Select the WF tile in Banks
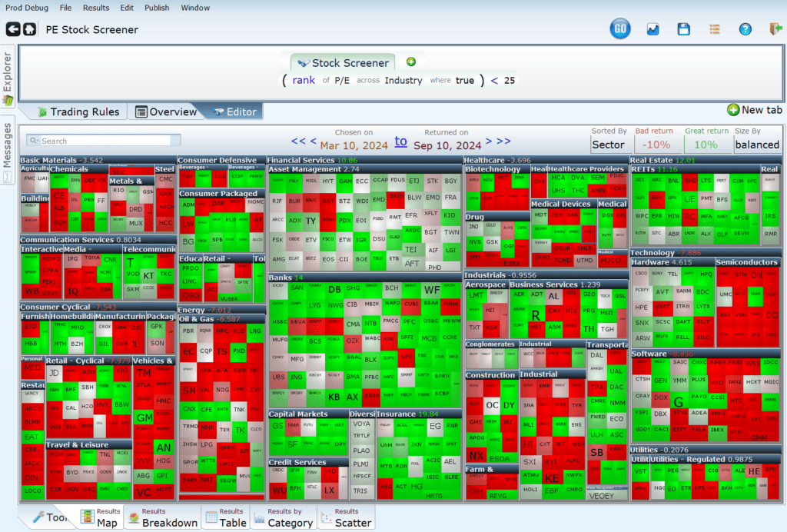The height and width of the screenshot is (532, 787). pyautogui.click(x=431, y=290)
